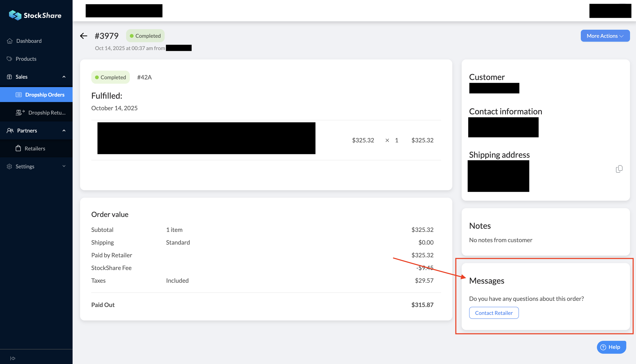Click the Settings gear icon
This screenshot has width=636, height=364.
pyautogui.click(x=10, y=166)
